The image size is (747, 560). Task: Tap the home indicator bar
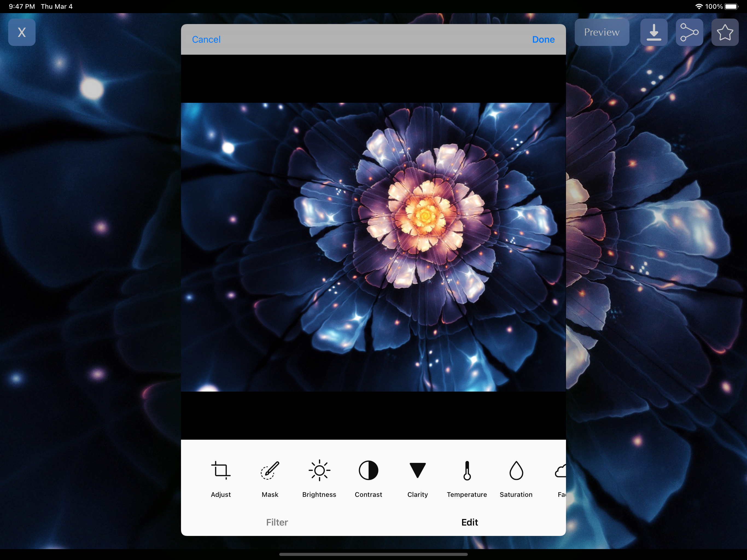click(x=373, y=554)
